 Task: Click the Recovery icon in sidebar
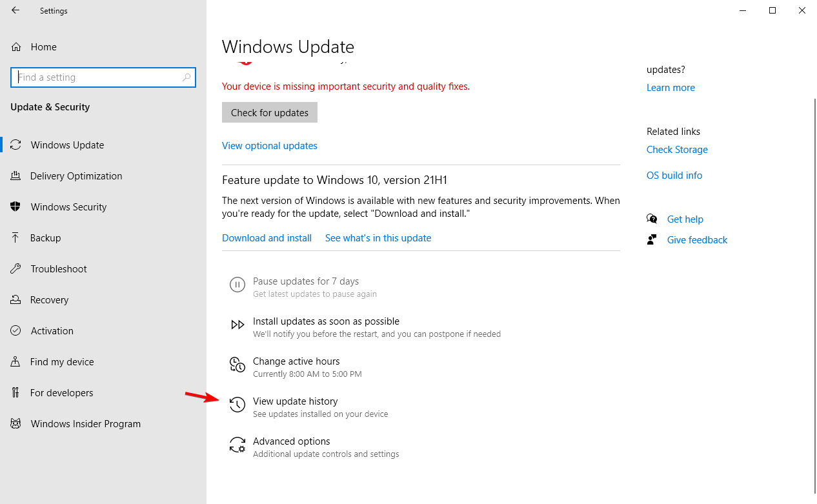pos(17,300)
